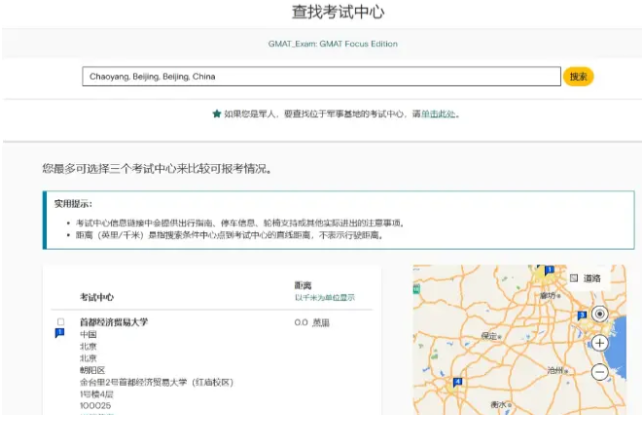Image resolution: width=644 pixels, height=425 pixels.
Task: Toggle the 道路 map type control
Action: [x=586, y=278]
